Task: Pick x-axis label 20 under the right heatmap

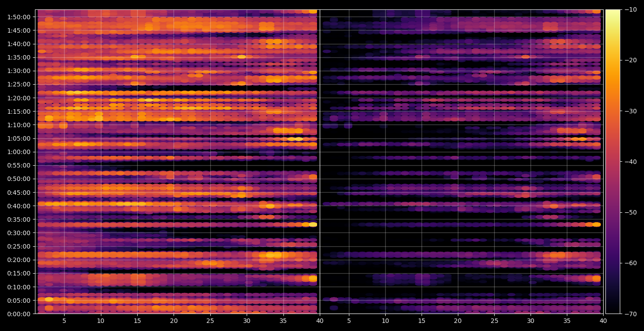Action: click(x=458, y=321)
